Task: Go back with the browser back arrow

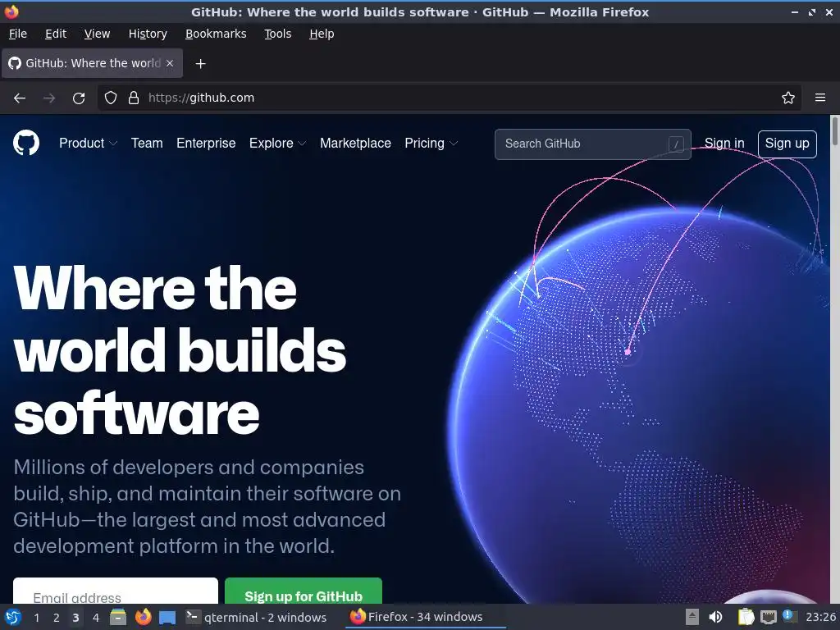Action: tap(20, 98)
